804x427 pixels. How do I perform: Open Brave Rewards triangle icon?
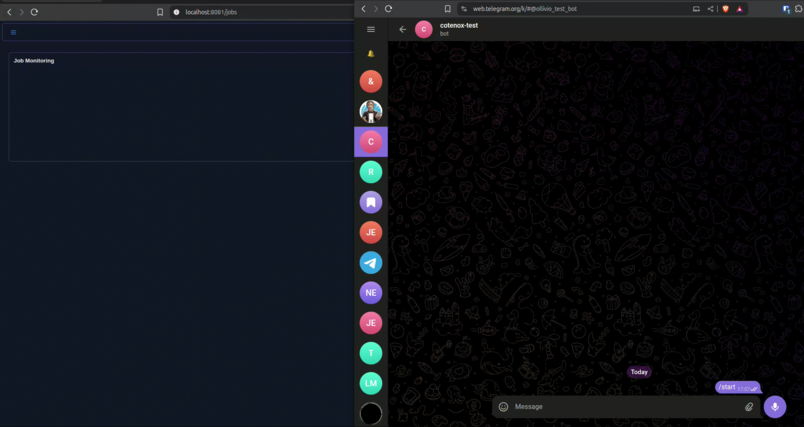tap(739, 9)
